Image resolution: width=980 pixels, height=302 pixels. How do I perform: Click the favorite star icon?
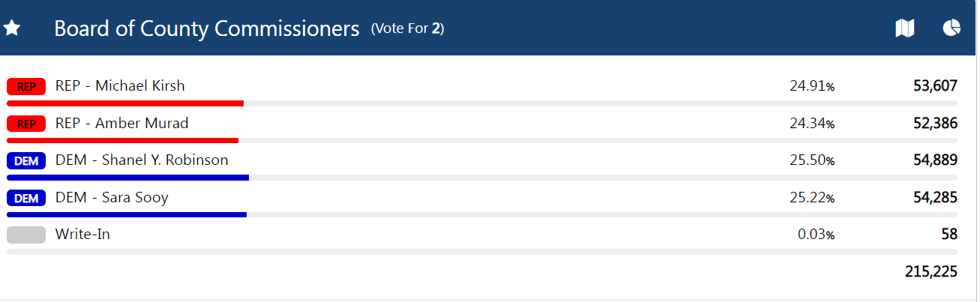pyautogui.click(x=12, y=28)
